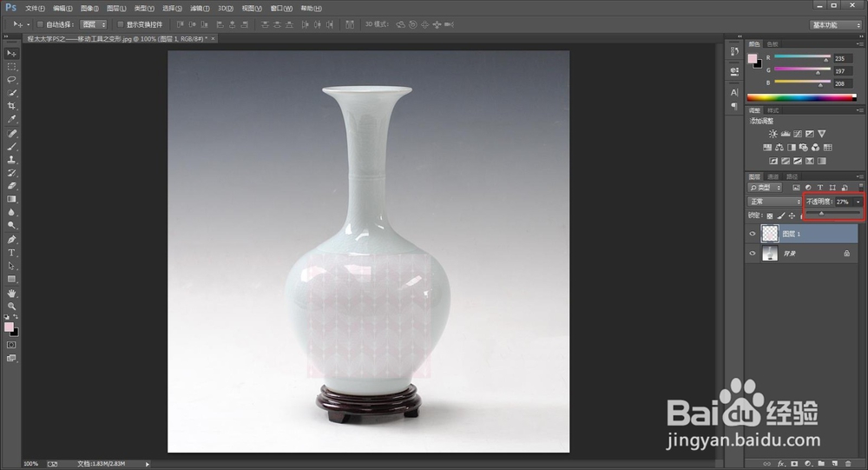This screenshot has height=470, width=868.
Task: Open the status bar info arrow
Action: pos(148,464)
